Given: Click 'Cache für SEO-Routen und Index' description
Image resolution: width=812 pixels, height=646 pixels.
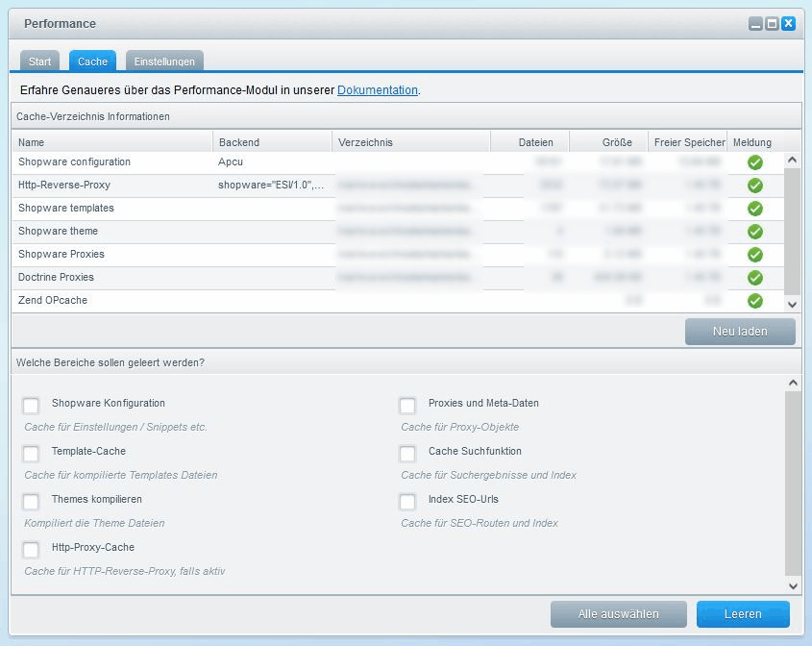Looking at the screenshot, I should tap(480, 524).
